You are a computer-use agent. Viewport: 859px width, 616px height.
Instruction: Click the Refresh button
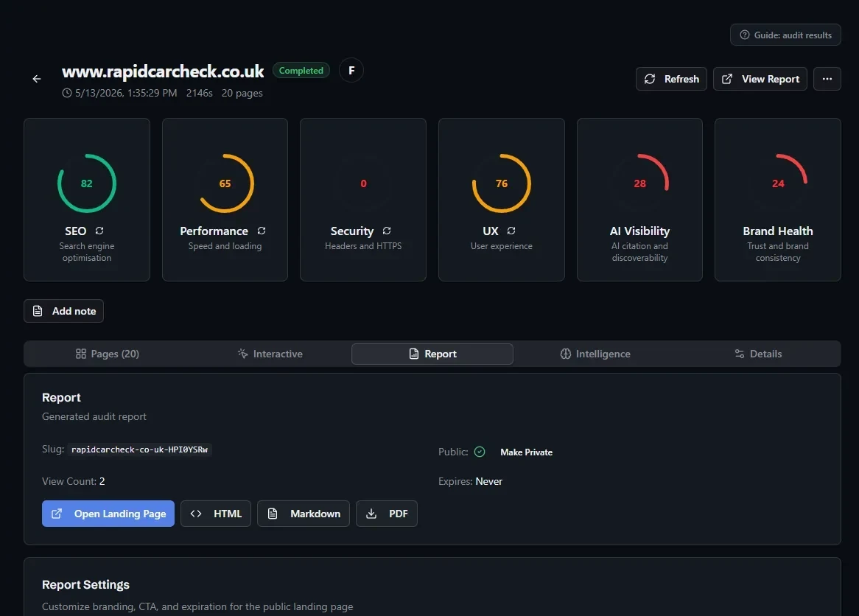[x=671, y=79]
